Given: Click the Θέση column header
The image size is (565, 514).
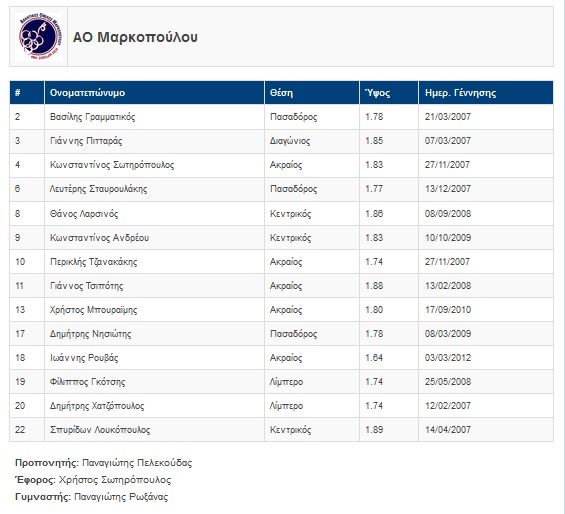Looking at the screenshot, I should click(312, 93).
